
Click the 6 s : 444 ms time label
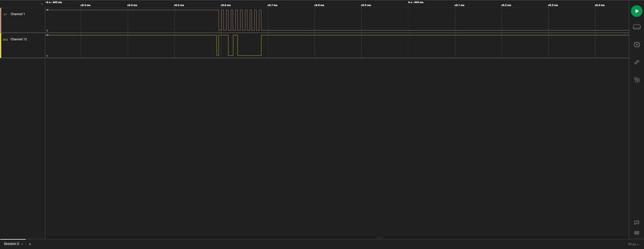pos(416,2)
